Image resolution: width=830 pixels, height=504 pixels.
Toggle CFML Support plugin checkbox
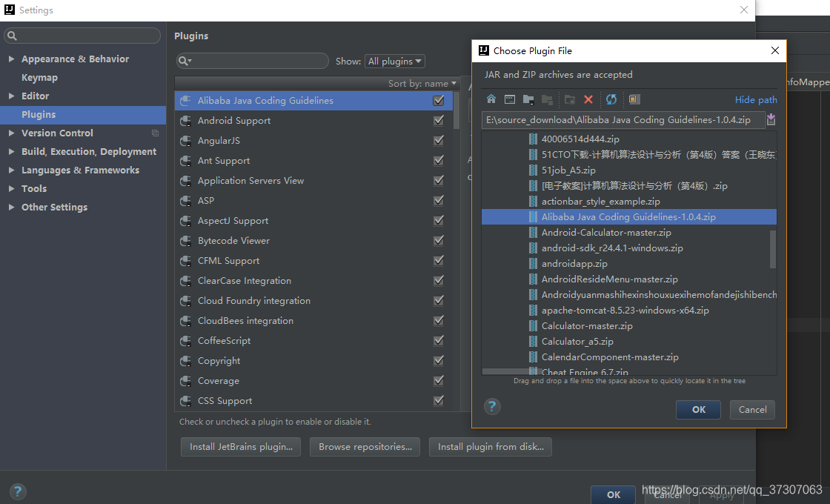coord(438,261)
